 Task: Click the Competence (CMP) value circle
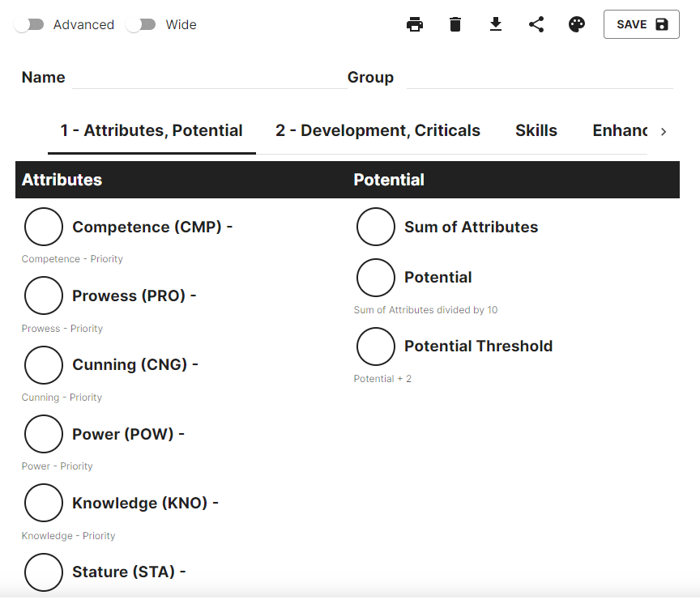pyautogui.click(x=43, y=227)
